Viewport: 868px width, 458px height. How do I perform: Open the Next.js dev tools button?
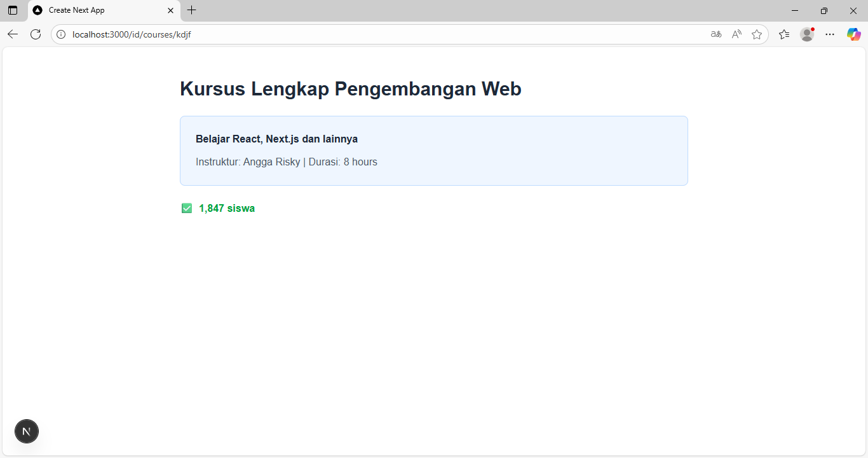click(27, 431)
